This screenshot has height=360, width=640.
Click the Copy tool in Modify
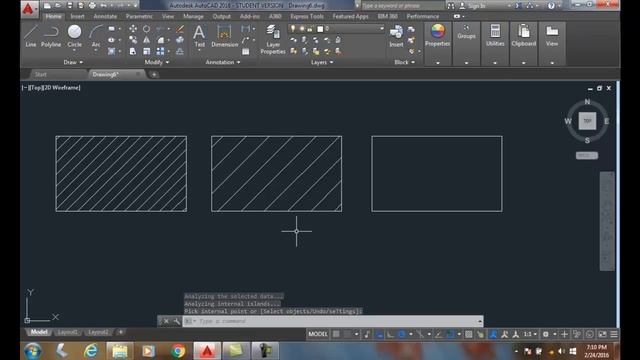pyautogui.click(x=133, y=40)
